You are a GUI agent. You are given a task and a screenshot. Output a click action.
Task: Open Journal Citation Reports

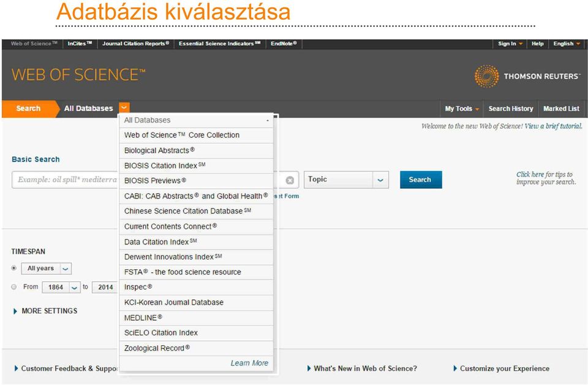pyautogui.click(x=136, y=44)
